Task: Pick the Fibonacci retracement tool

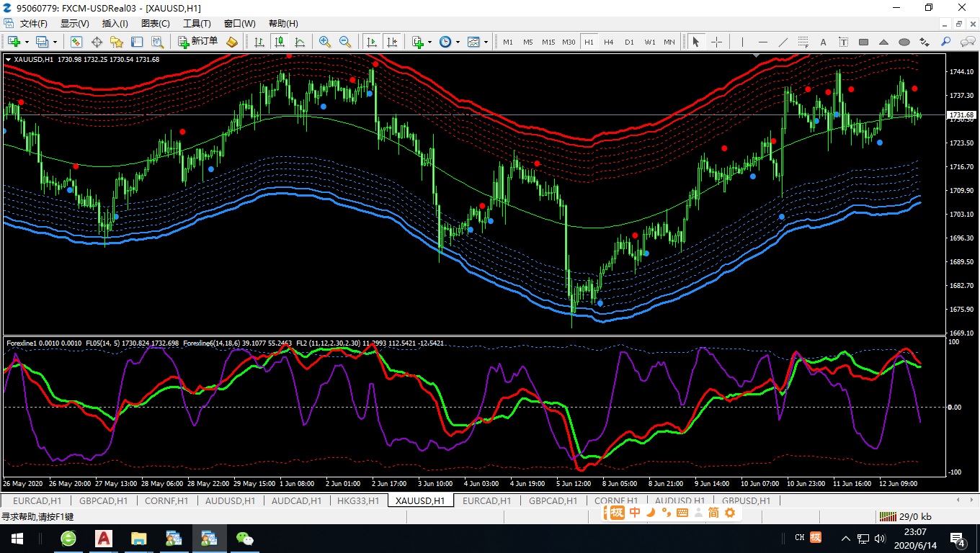Action: point(803,42)
